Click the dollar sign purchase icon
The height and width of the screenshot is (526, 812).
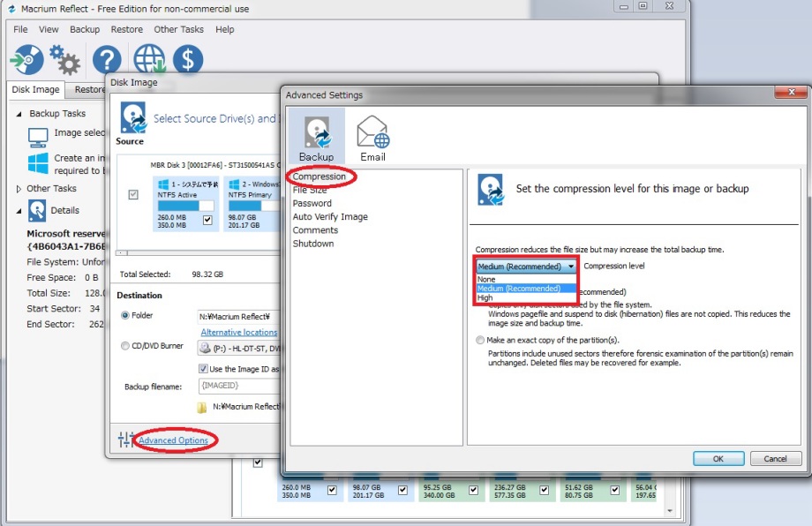[x=187, y=61]
